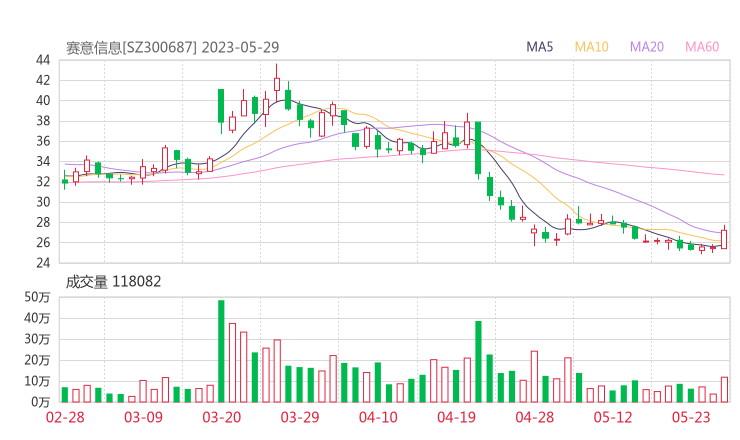Click the 32 price axis label

[x=43, y=182]
